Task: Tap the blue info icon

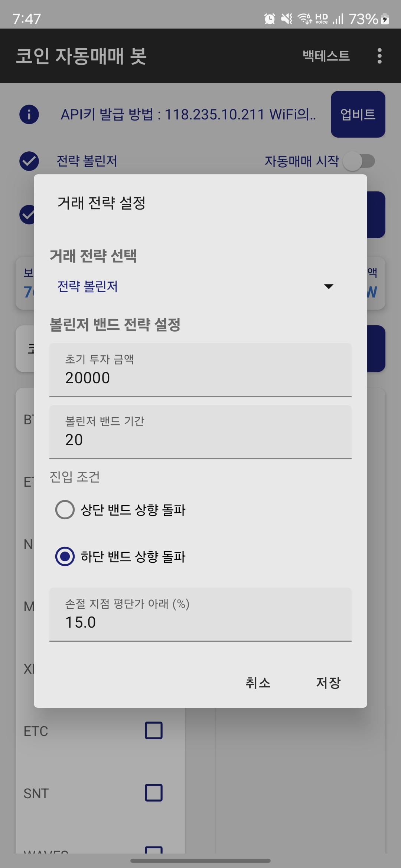Action: [x=29, y=114]
